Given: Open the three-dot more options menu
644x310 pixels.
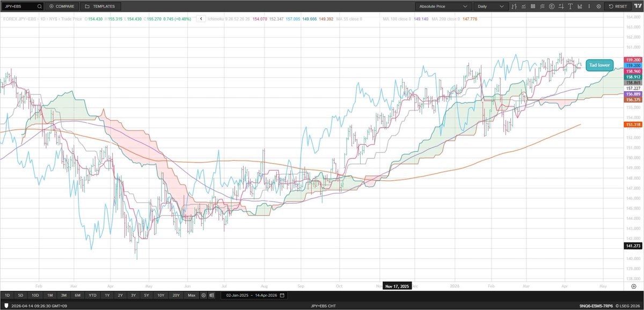Looking at the screenshot, I should click(x=590, y=6).
